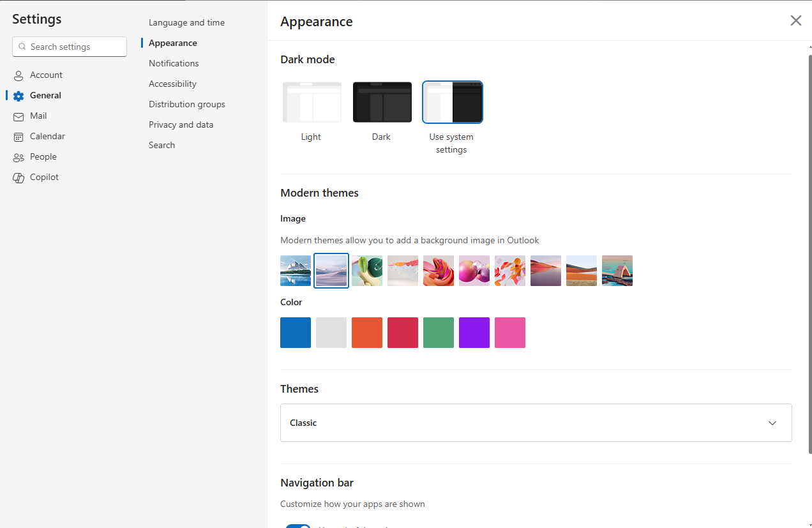The image size is (812, 528).
Task: Select the General gear icon
Action: 19,96
